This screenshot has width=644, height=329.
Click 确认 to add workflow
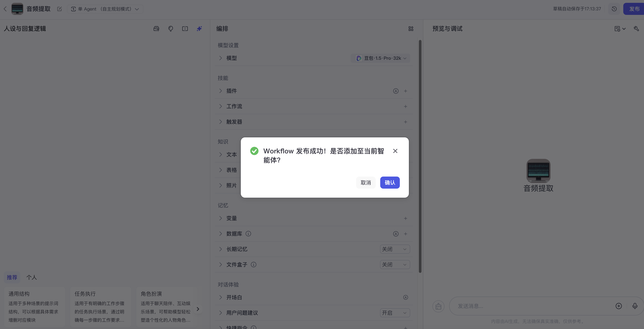point(390,183)
